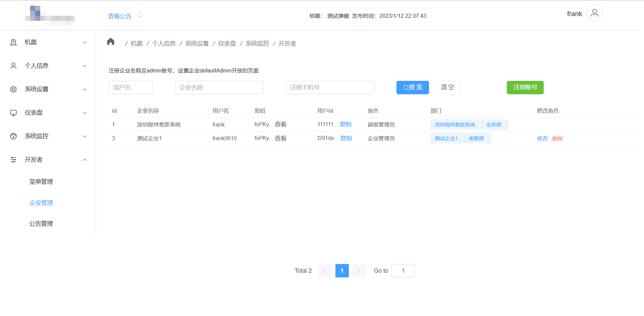Click the 清空 button

(447, 88)
